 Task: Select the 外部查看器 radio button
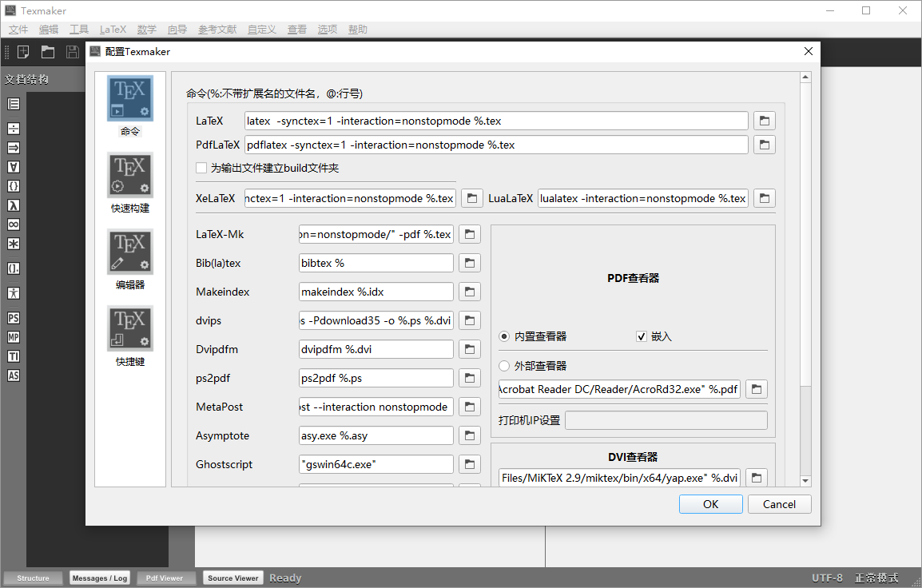click(x=504, y=366)
